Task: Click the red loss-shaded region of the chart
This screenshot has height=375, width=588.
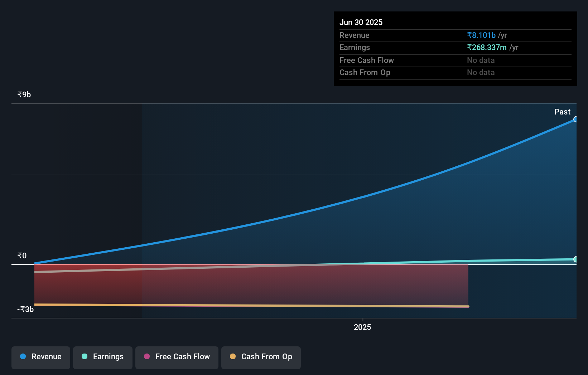Action: (251, 286)
